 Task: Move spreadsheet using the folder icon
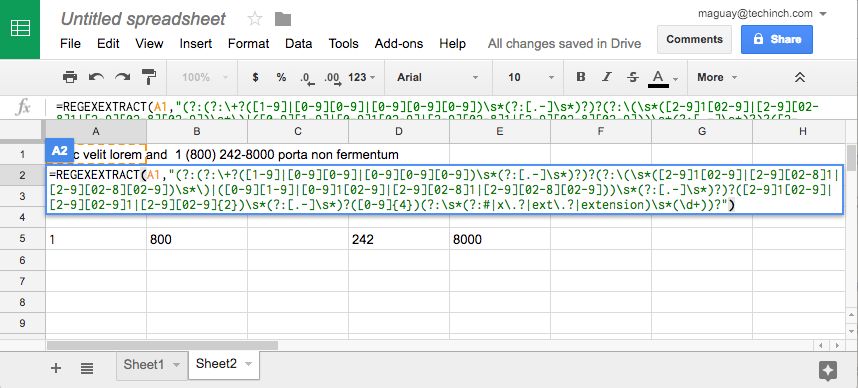(x=282, y=19)
